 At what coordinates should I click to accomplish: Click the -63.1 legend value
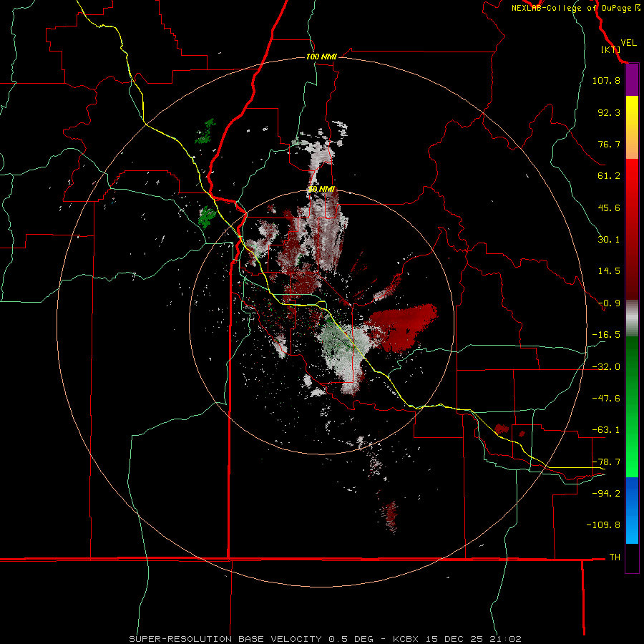click(x=606, y=430)
